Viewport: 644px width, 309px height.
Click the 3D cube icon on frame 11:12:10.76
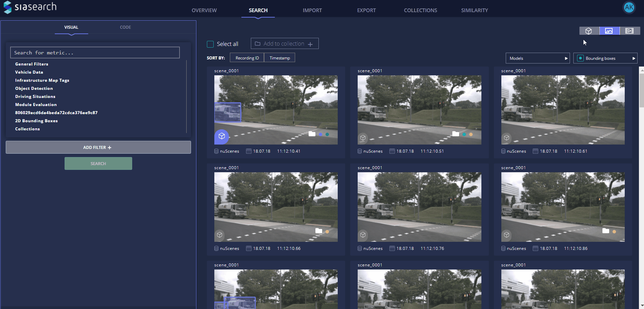tap(363, 235)
